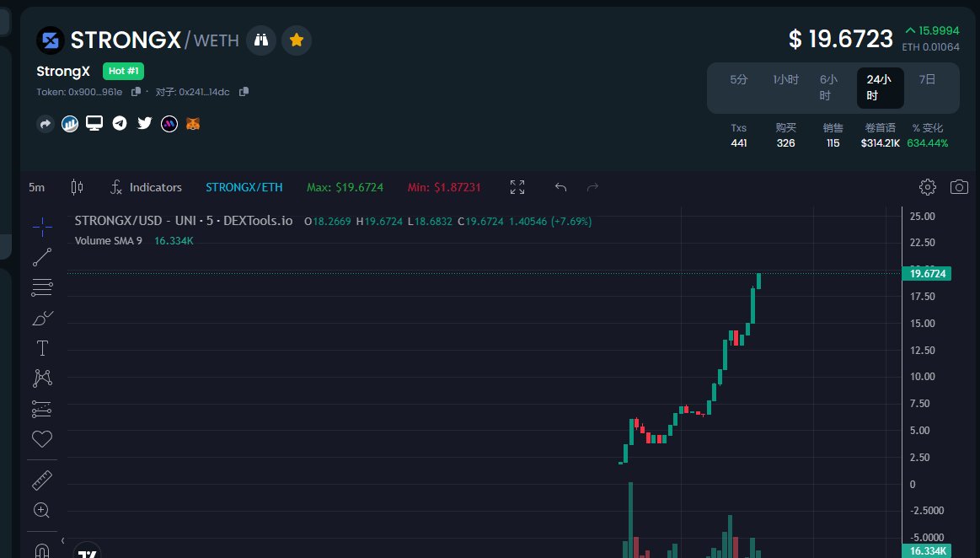Select the 5分 timeframe tab

pos(738,80)
